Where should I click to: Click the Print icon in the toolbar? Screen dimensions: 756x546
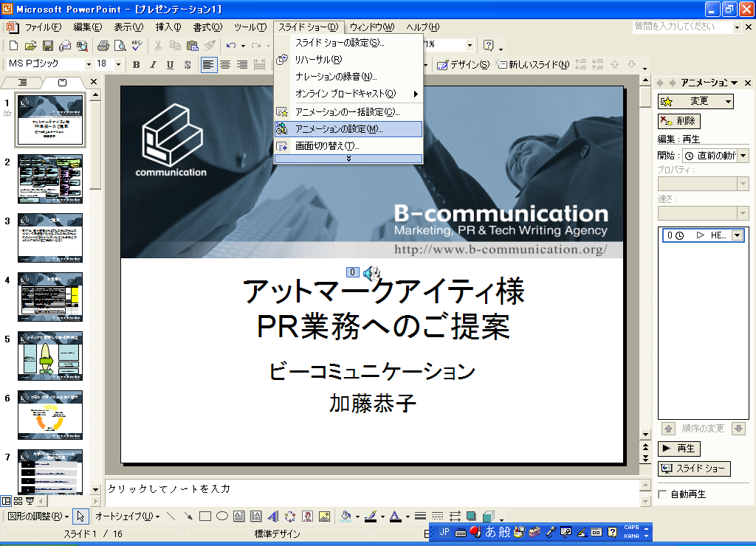coord(103,46)
